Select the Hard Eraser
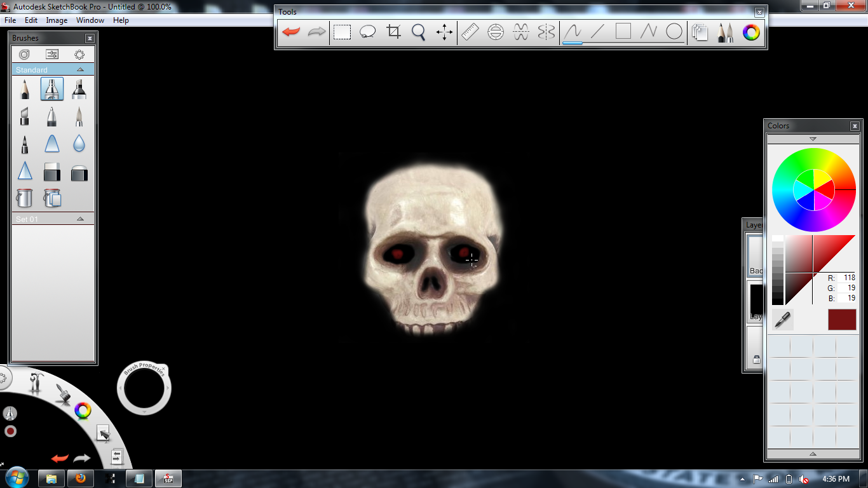Viewport: 868px width, 488px height. [x=52, y=172]
